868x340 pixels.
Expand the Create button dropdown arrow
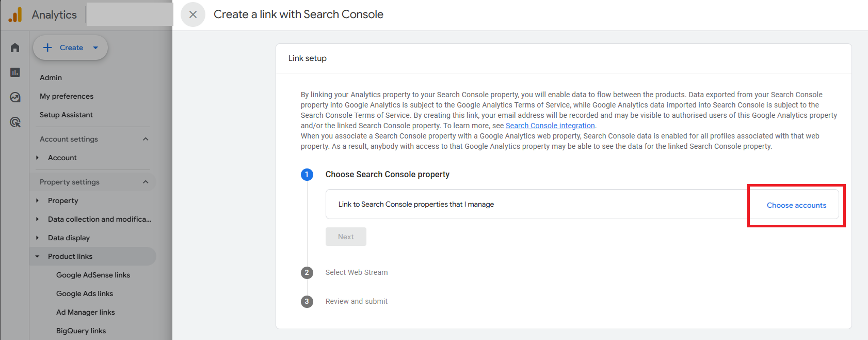pyautogui.click(x=95, y=47)
